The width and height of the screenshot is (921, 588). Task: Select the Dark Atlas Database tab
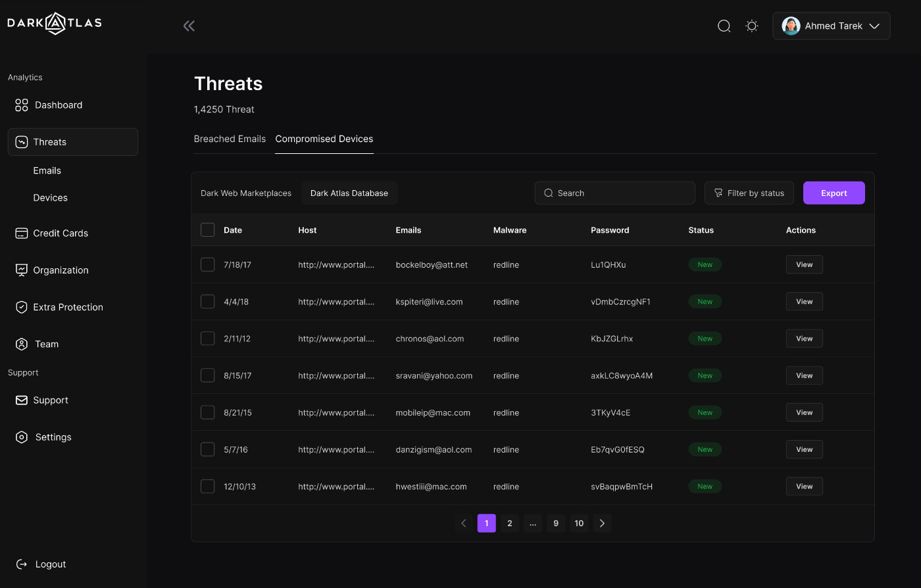349,193
